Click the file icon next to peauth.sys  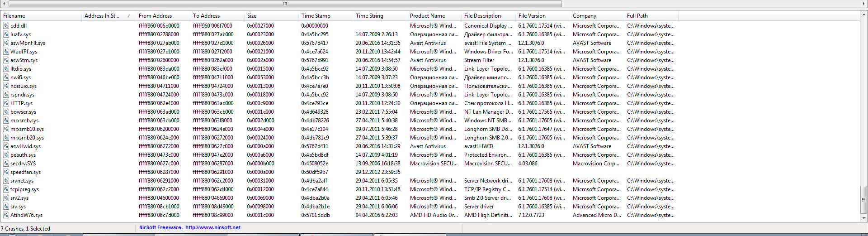(6, 155)
